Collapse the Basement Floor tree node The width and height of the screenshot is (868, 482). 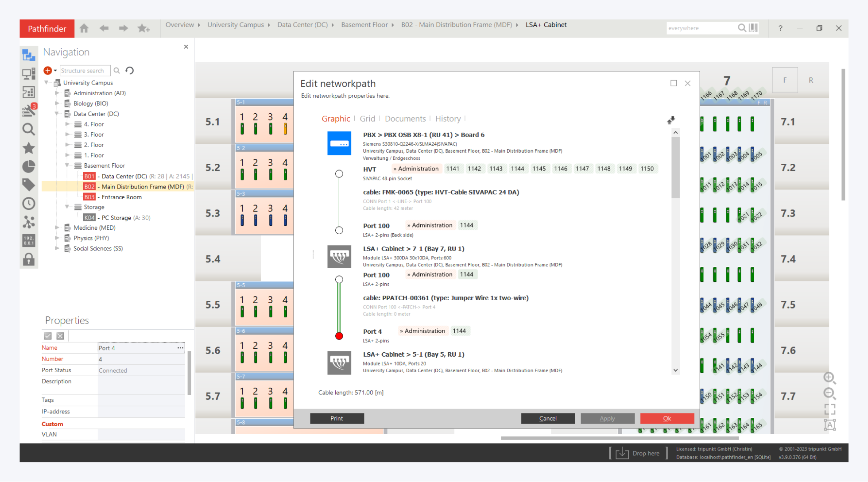pos(67,166)
